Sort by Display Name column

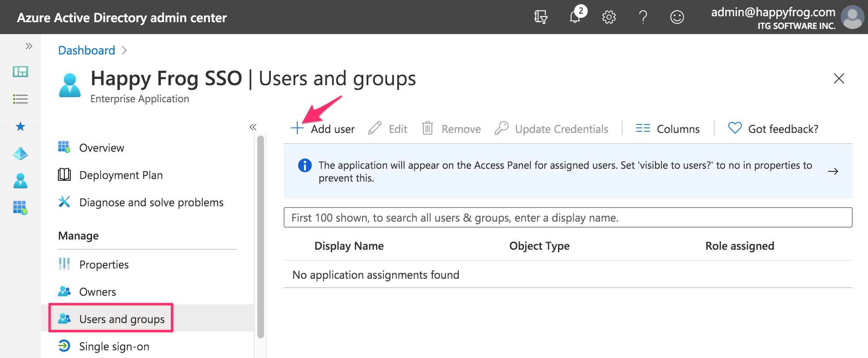point(349,246)
